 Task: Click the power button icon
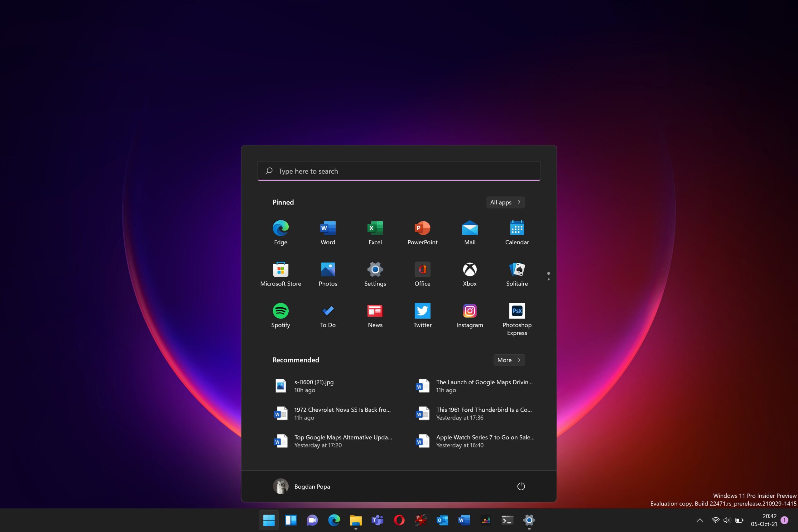(x=521, y=486)
